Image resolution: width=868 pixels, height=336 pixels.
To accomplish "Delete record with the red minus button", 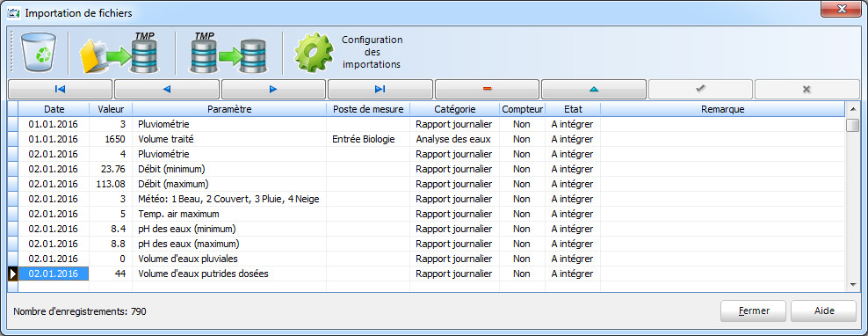I will point(487,89).
